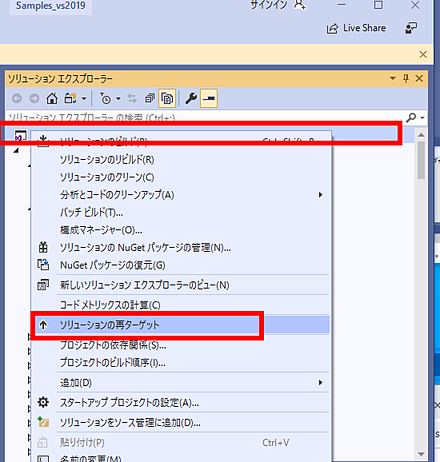Click the Samples_vs2019 title label
The width and height of the screenshot is (440, 462).
pyautogui.click(x=51, y=6)
